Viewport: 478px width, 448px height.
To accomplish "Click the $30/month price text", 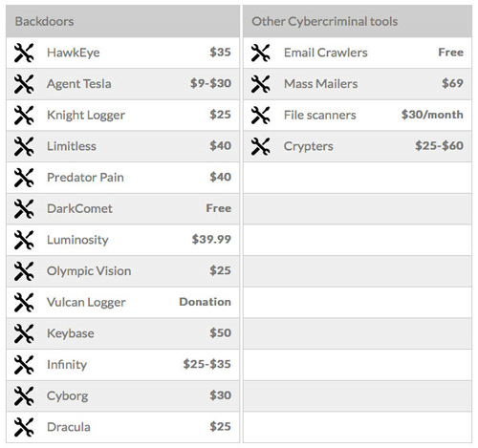I will pyautogui.click(x=432, y=115).
